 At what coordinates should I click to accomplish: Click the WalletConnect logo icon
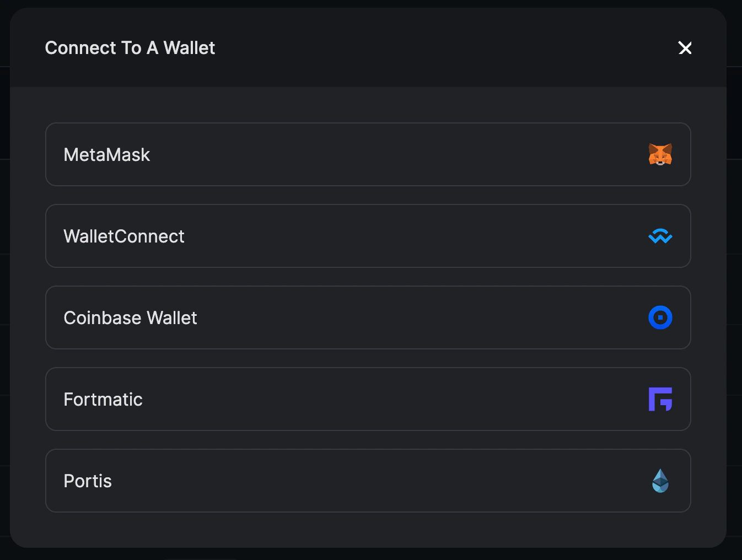pos(660,236)
